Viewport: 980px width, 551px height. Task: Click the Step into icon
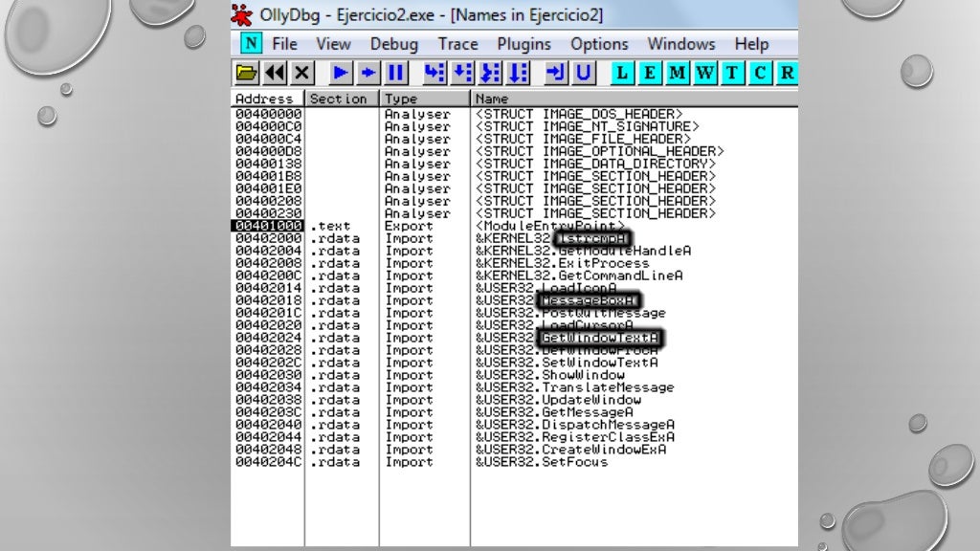click(434, 73)
